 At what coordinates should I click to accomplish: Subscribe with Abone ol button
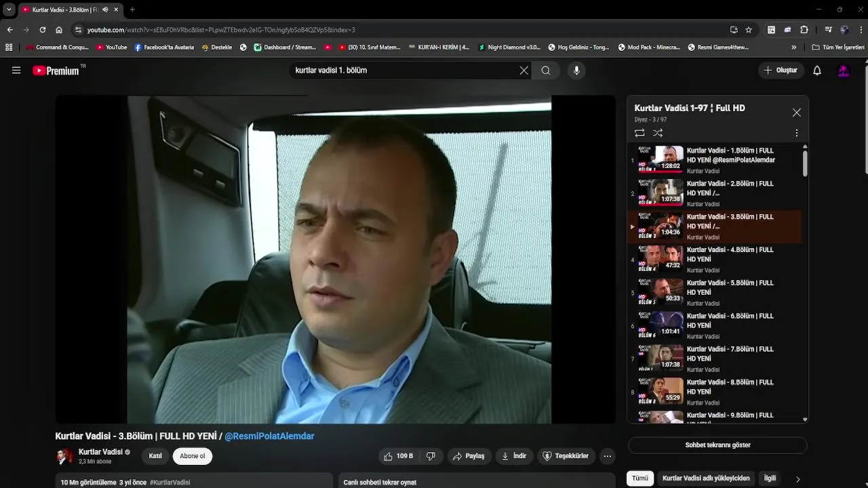point(193,456)
